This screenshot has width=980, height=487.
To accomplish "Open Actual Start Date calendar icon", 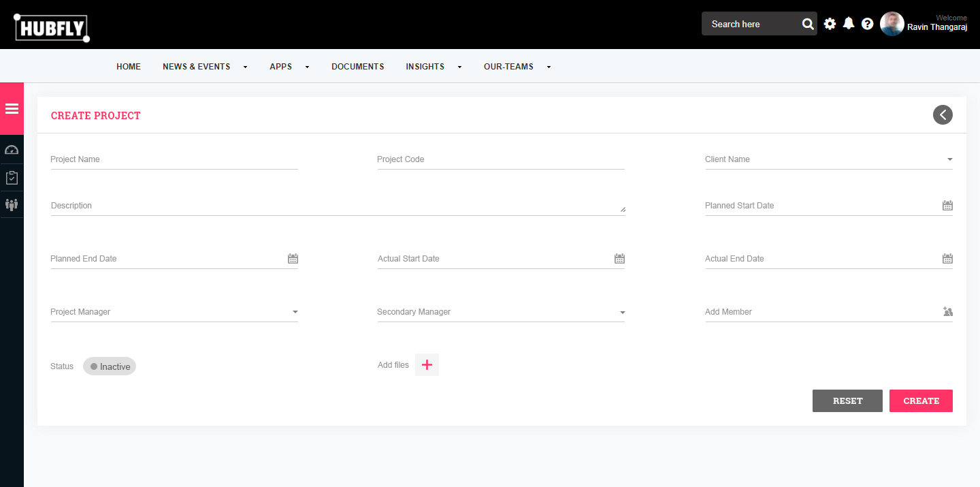I will coord(619,259).
